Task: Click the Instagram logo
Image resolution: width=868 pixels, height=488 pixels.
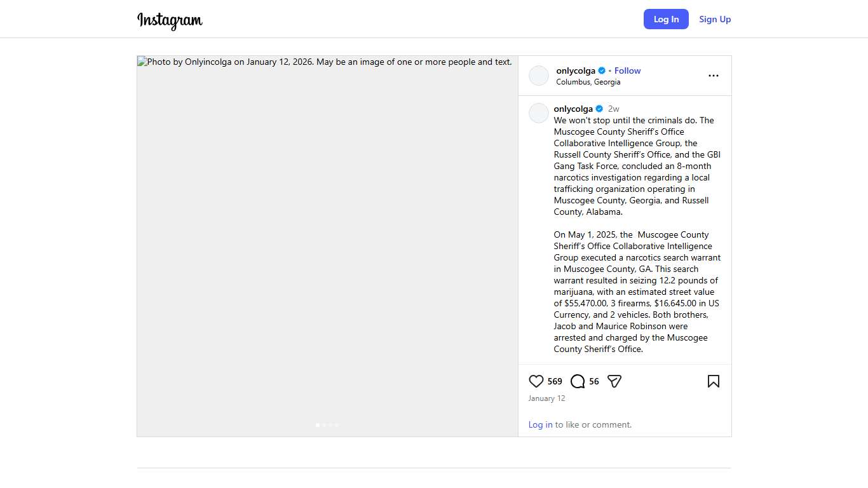Action: (170, 20)
